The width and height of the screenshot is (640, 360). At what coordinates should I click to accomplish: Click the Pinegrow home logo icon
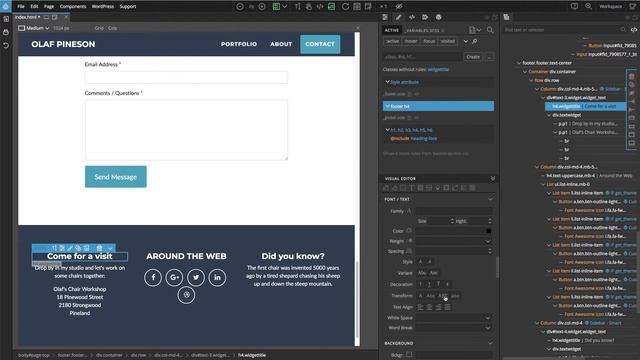pyautogui.click(x=6, y=6)
